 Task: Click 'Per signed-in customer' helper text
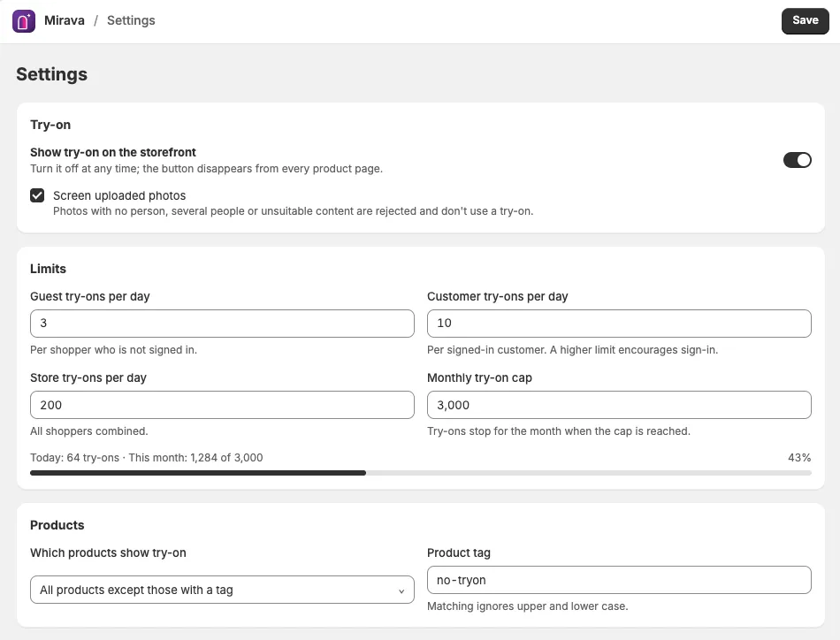pyautogui.click(x=572, y=350)
